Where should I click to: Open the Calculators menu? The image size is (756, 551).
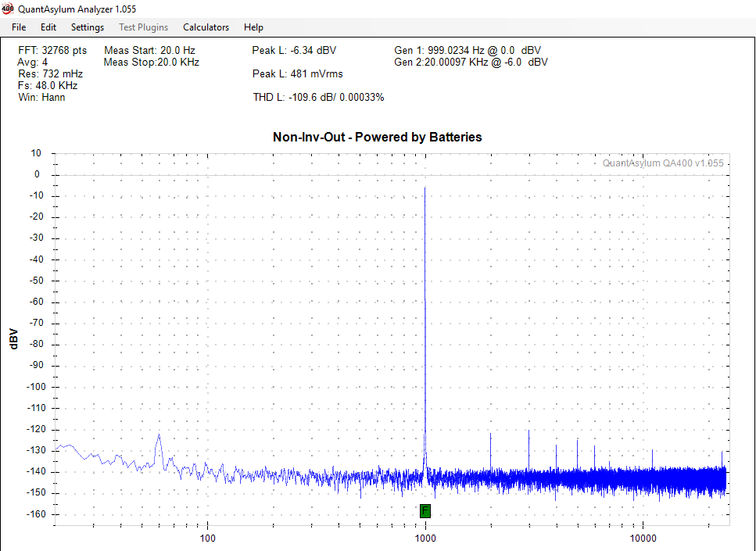206,27
